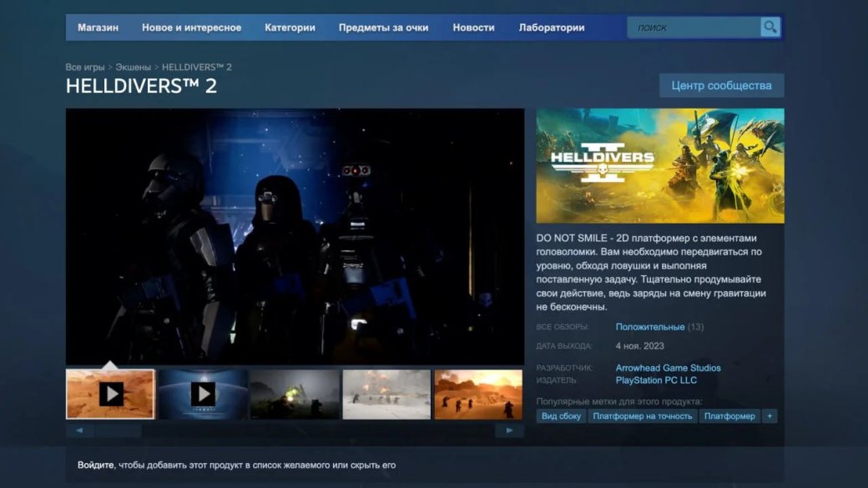
Task: Focus the поиск search field
Action: point(694,28)
